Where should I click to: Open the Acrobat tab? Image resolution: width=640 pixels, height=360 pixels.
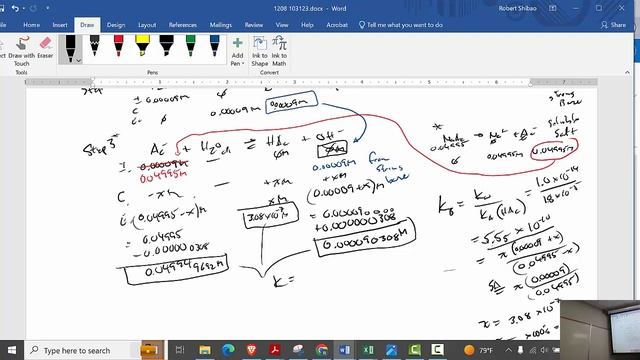[337, 25]
